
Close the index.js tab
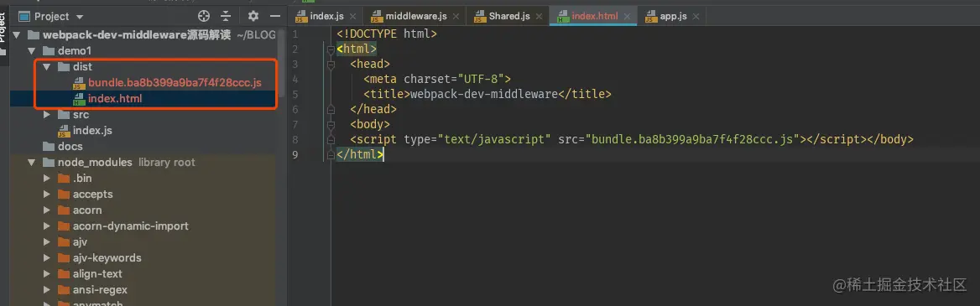pyautogui.click(x=354, y=17)
